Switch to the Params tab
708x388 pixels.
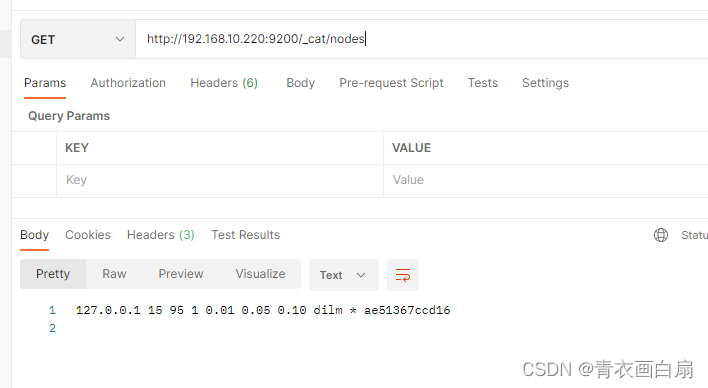[45, 83]
